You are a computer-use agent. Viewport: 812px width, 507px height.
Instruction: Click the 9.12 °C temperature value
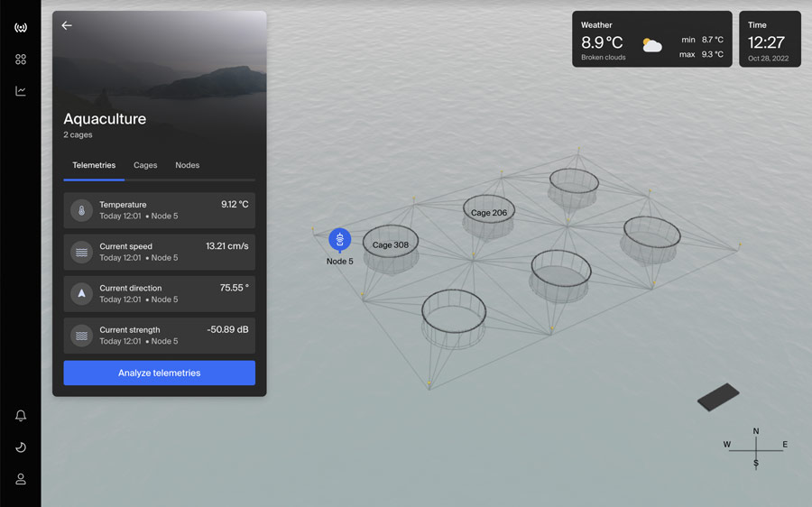[235, 204]
